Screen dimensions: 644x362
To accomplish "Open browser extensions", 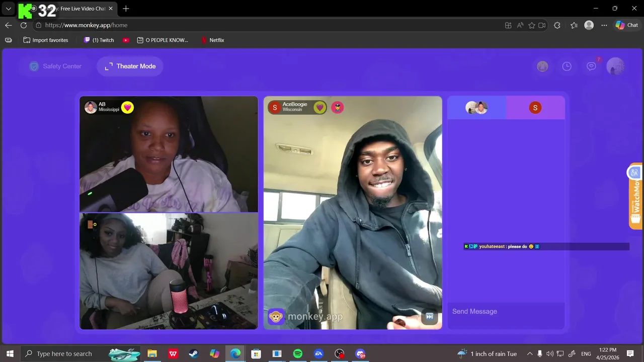I will 557,25.
